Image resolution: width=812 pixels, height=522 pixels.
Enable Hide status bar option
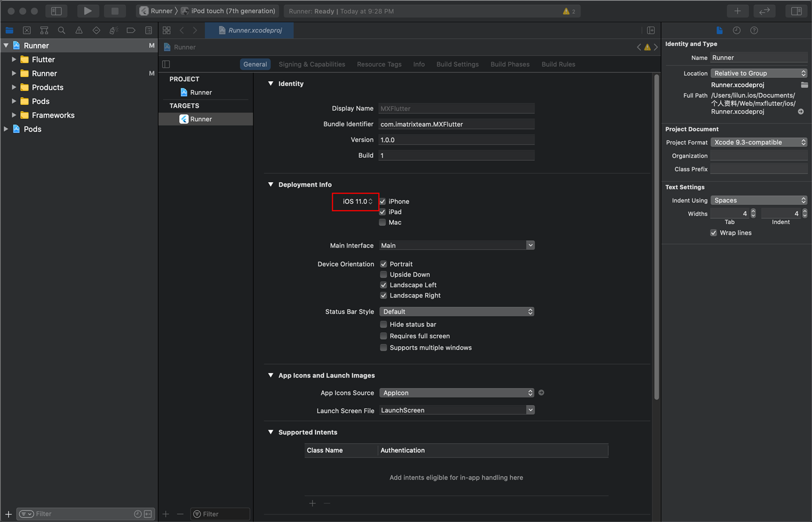click(383, 324)
